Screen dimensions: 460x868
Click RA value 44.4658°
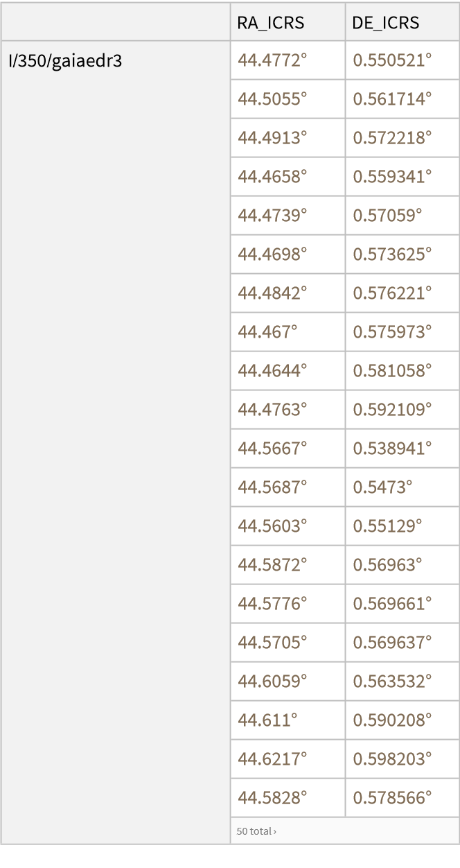pos(272,177)
